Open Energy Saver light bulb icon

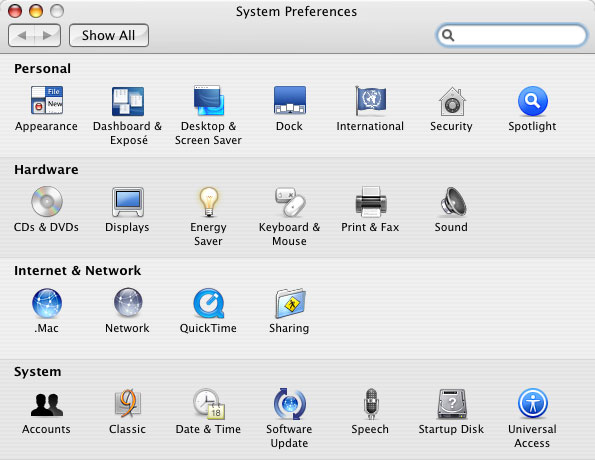[x=209, y=202]
